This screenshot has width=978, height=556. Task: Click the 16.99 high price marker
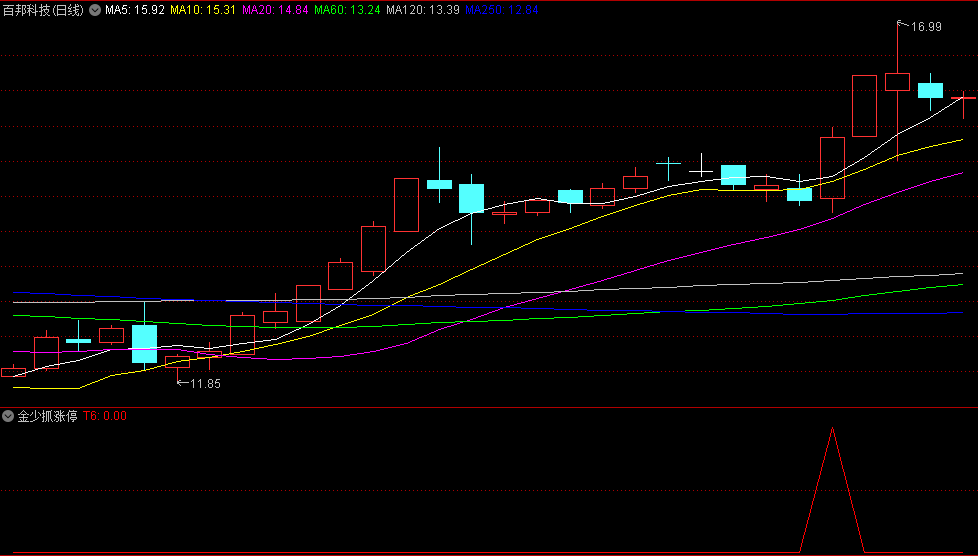[x=926, y=27]
